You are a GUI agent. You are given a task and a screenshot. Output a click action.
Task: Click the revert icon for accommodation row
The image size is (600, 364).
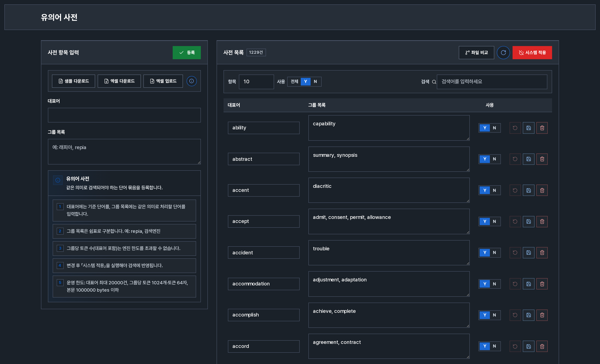tap(515, 284)
